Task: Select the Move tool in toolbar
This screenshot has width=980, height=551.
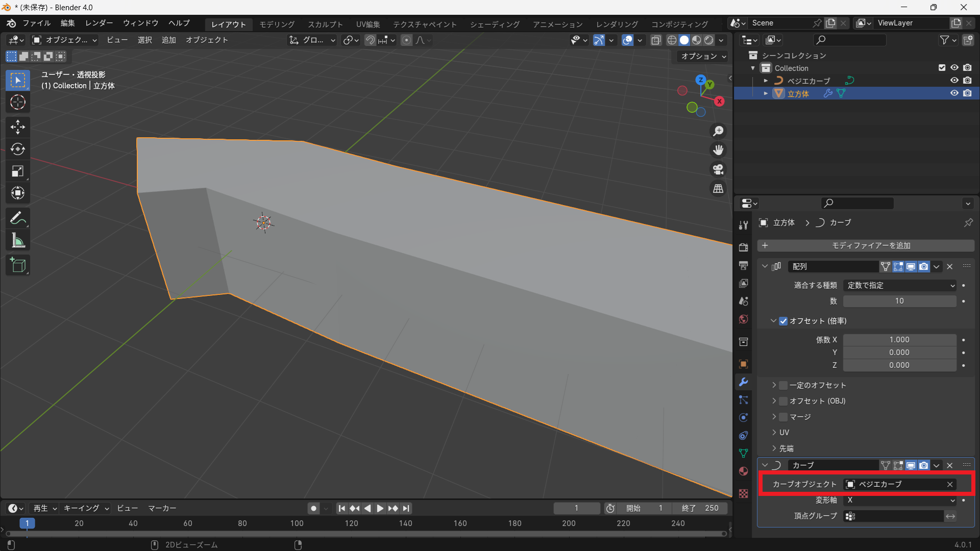Action: (x=18, y=127)
